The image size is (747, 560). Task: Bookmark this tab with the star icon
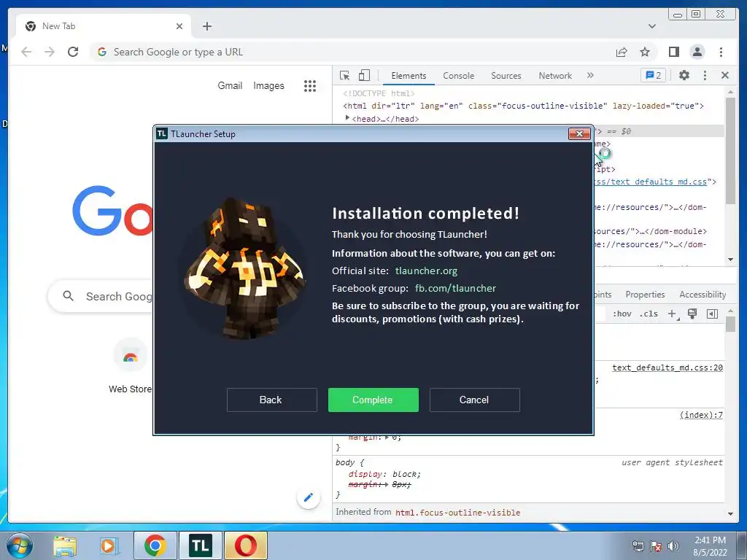pos(645,52)
